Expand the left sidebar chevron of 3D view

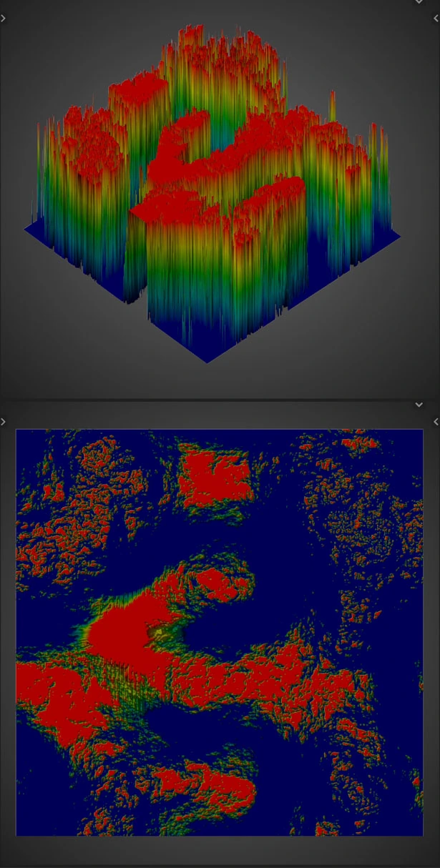[3, 19]
